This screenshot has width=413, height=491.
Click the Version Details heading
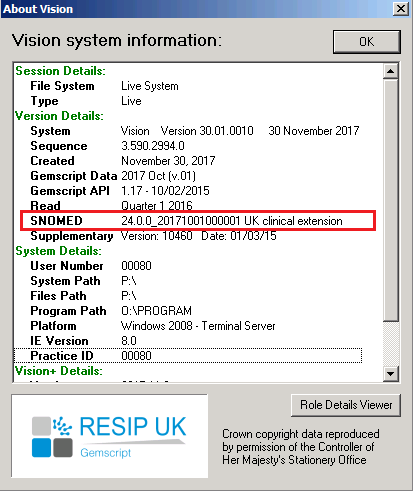coord(59,116)
